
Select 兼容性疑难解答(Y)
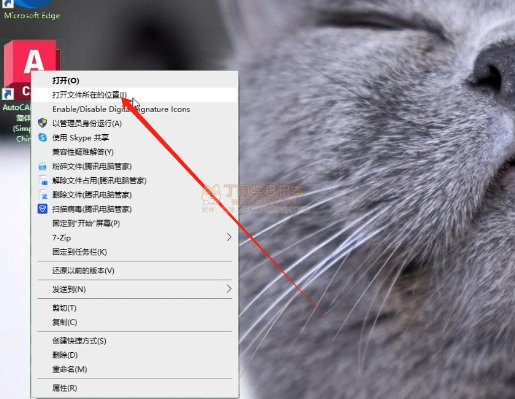[x=134, y=152]
